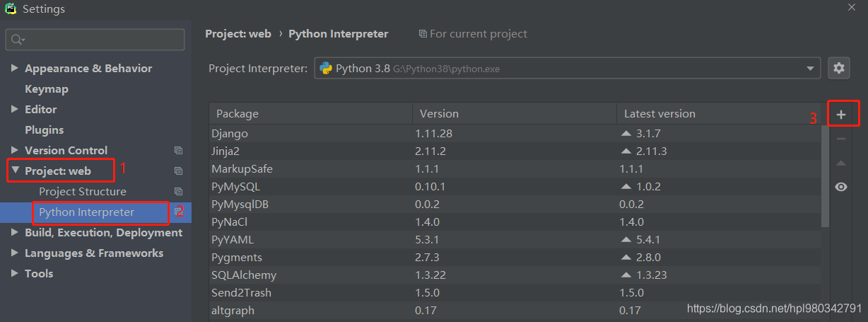The height and width of the screenshot is (322, 868).
Task: Click the Version column header
Action: 514,113
